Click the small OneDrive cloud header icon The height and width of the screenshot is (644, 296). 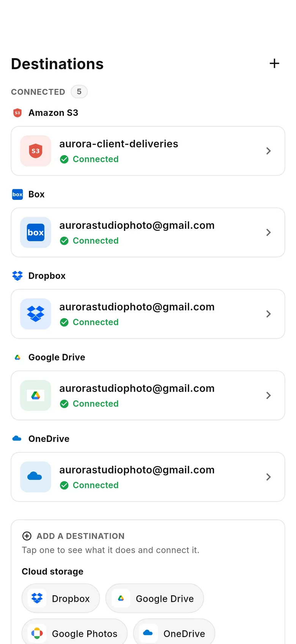point(17,438)
